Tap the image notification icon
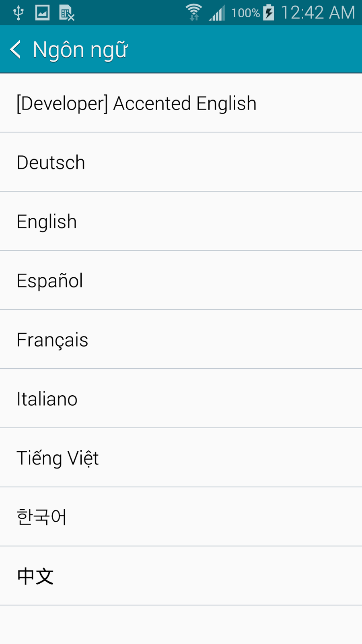362x644 pixels. (x=42, y=13)
